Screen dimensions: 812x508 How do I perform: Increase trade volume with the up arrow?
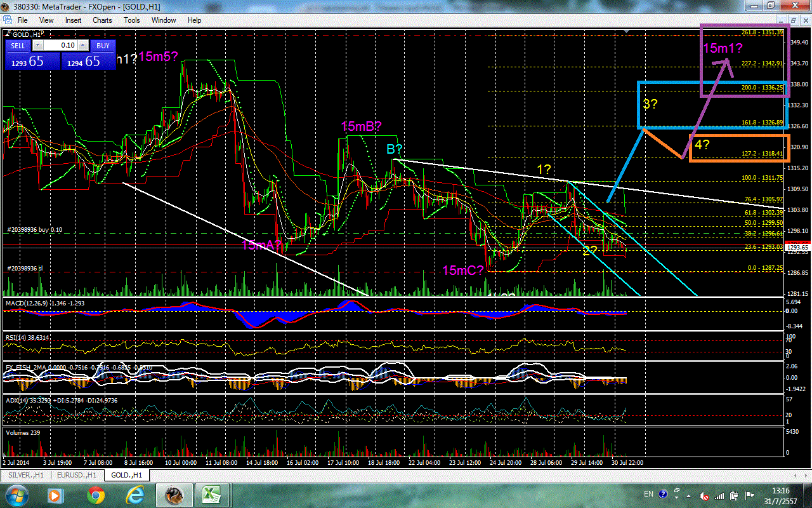[82, 45]
